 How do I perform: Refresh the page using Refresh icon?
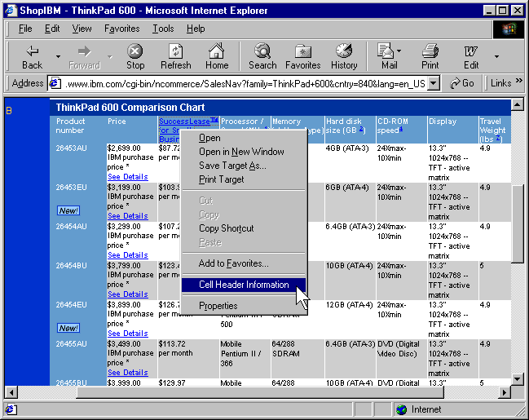pyautogui.click(x=175, y=51)
